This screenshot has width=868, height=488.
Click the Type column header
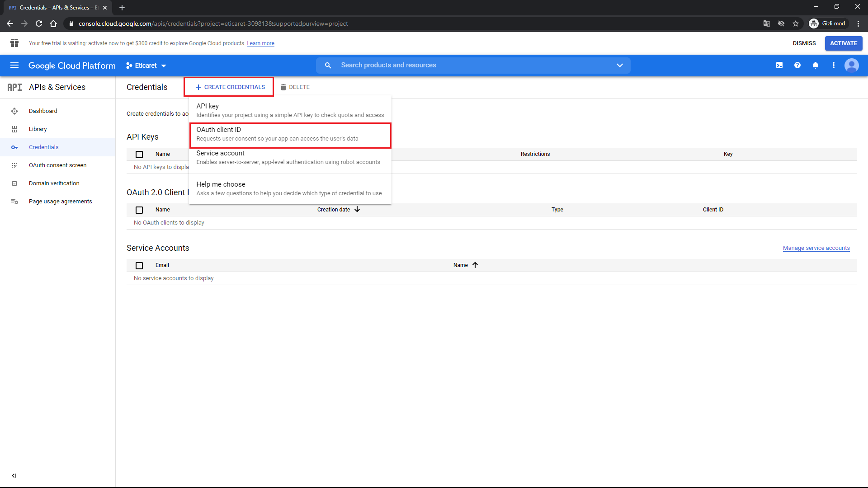click(557, 210)
